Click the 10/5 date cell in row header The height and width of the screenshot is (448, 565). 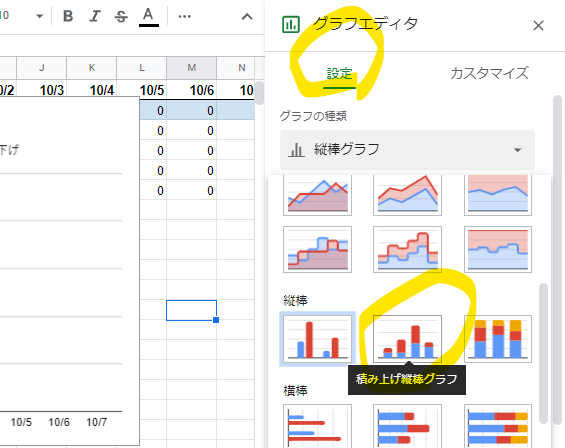click(x=142, y=89)
